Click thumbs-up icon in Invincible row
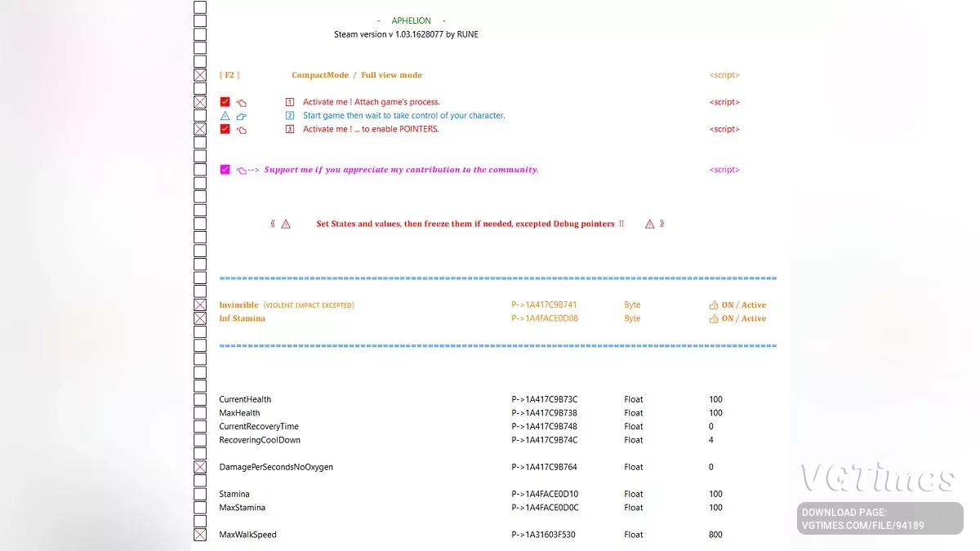Image resolution: width=980 pixels, height=551 pixels. coord(714,305)
